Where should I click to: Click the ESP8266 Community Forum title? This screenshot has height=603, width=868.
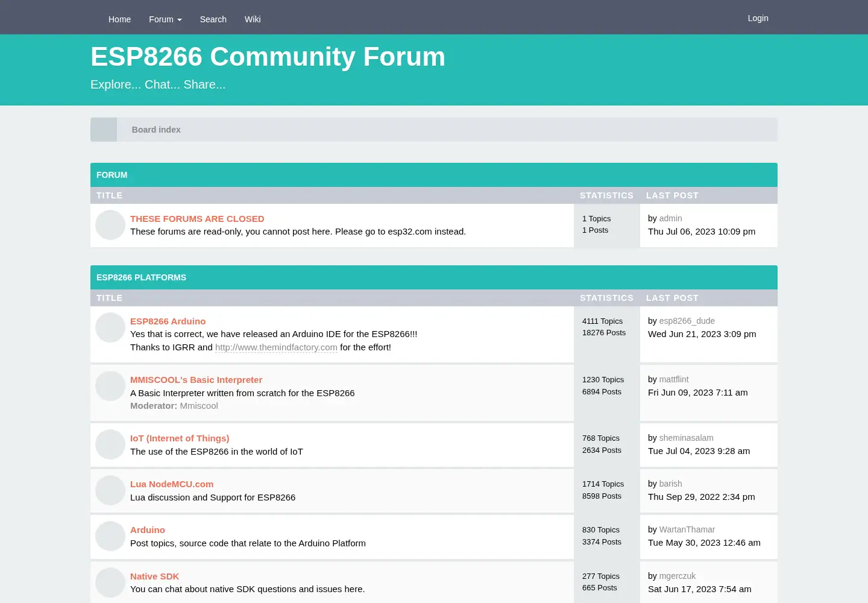pos(268,57)
